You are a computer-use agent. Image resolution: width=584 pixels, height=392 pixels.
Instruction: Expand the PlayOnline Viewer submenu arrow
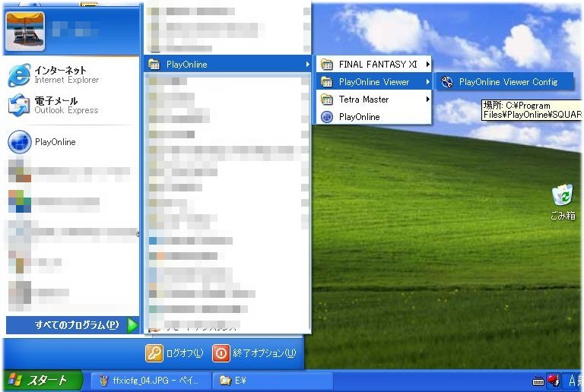point(428,82)
